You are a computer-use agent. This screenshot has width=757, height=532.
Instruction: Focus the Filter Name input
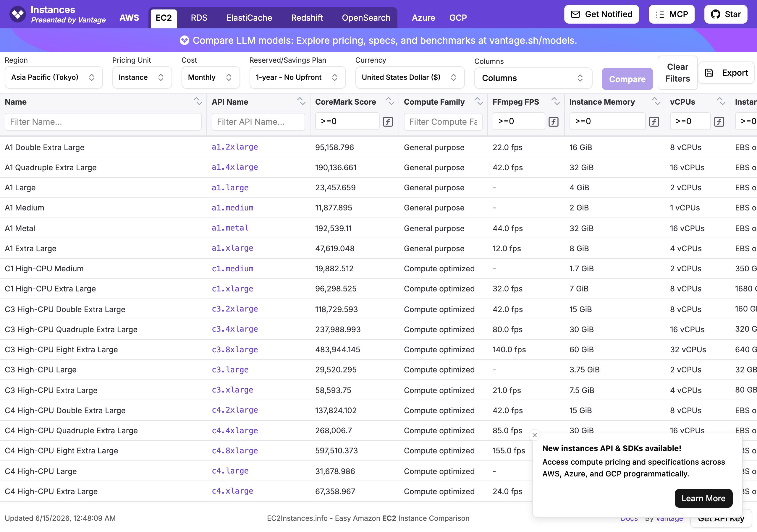click(103, 122)
